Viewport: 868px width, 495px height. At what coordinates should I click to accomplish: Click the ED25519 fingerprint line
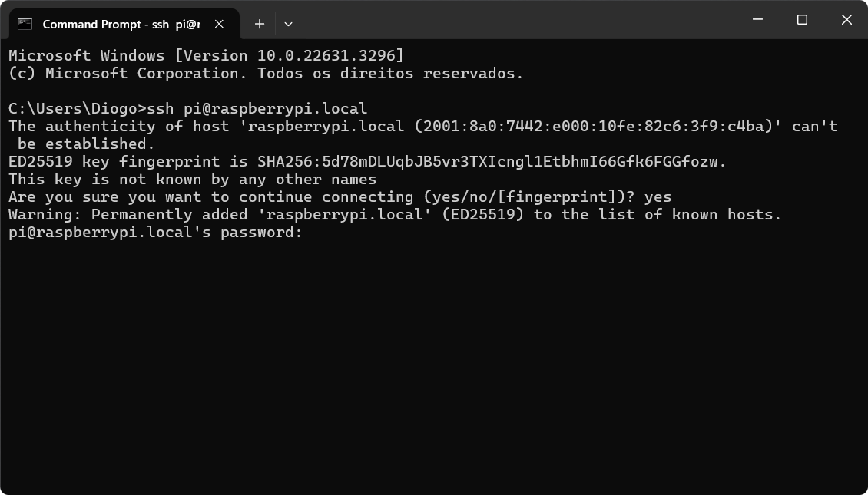361,161
